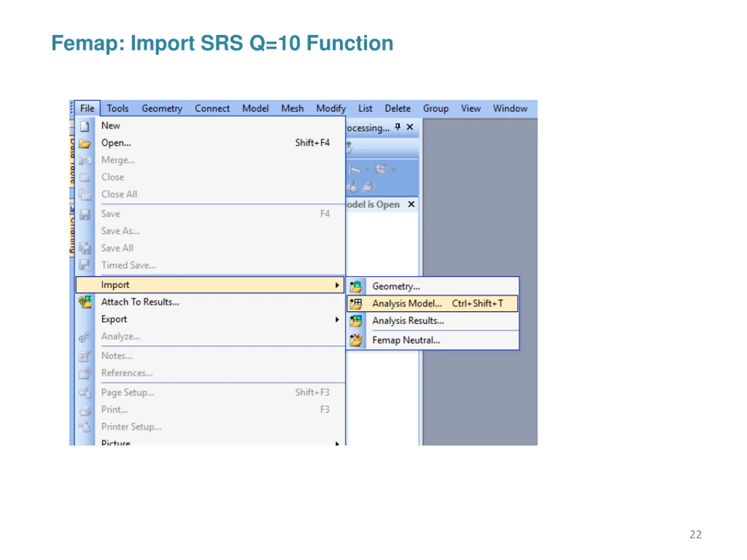Open the Connect menu

pyautogui.click(x=212, y=108)
